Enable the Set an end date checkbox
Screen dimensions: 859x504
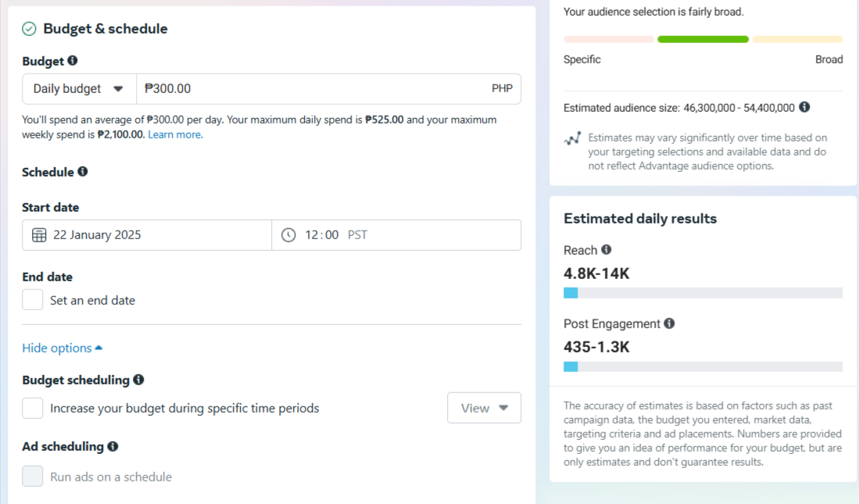coord(33,300)
